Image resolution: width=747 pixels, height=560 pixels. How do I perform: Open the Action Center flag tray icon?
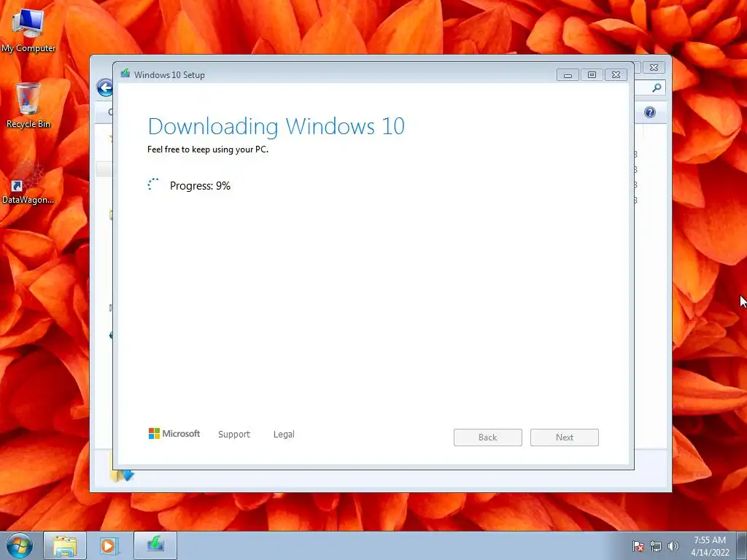[x=638, y=546]
